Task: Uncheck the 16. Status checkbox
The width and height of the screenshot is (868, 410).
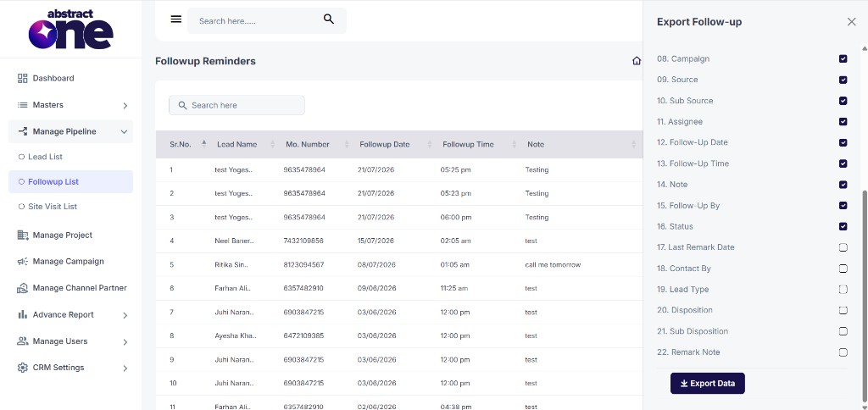Action: click(843, 226)
